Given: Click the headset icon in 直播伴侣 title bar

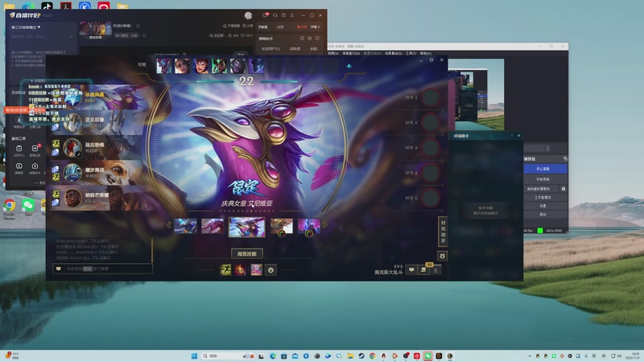Looking at the screenshot, I should click(x=275, y=15).
